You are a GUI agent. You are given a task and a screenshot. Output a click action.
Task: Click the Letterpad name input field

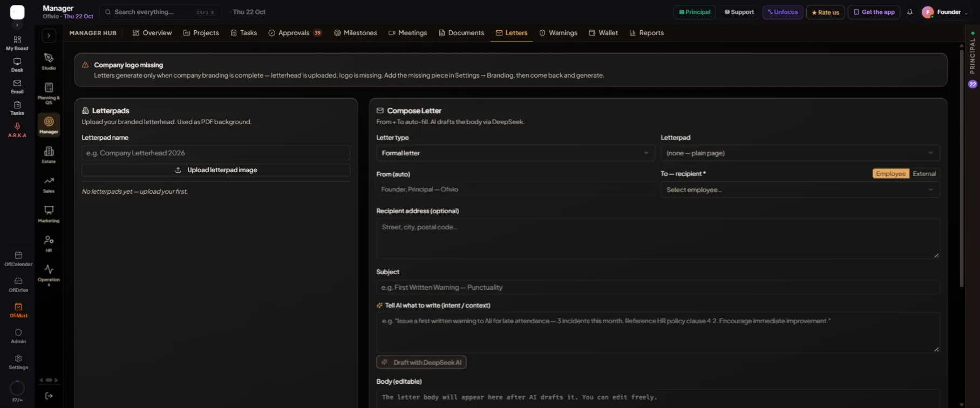click(216, 153)
